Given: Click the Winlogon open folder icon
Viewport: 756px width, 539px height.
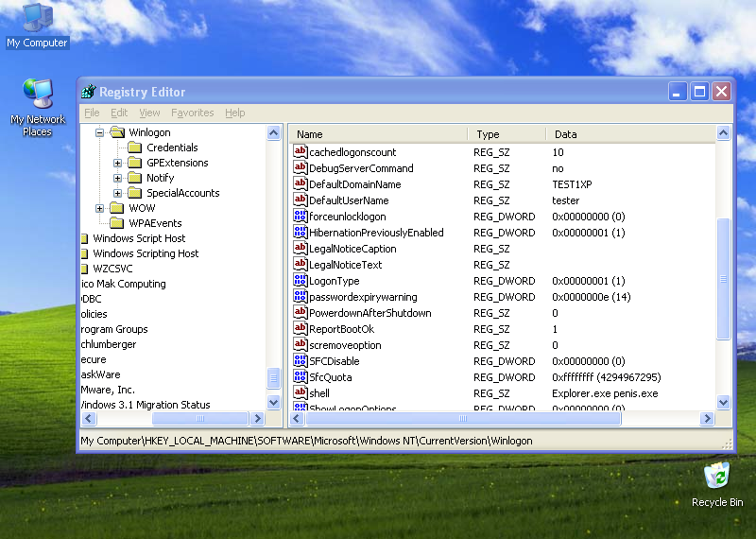Looking at the screenshot, I should [x=117, y=131].
